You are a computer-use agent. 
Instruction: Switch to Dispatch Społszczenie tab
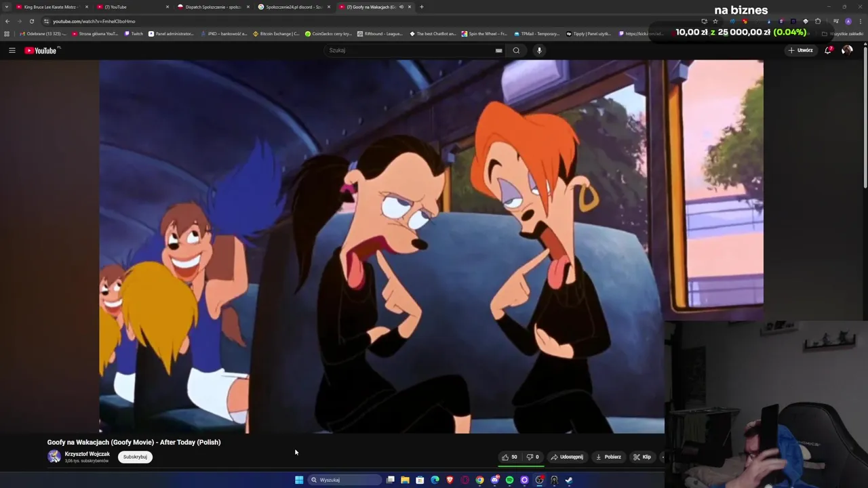pos(212,7)
